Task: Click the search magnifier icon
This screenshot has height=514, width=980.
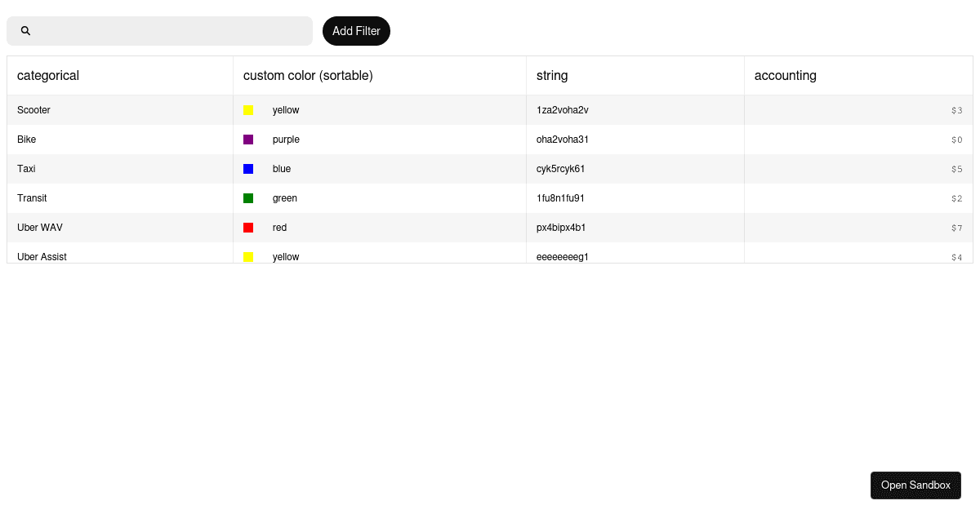Action: [25, 31]
